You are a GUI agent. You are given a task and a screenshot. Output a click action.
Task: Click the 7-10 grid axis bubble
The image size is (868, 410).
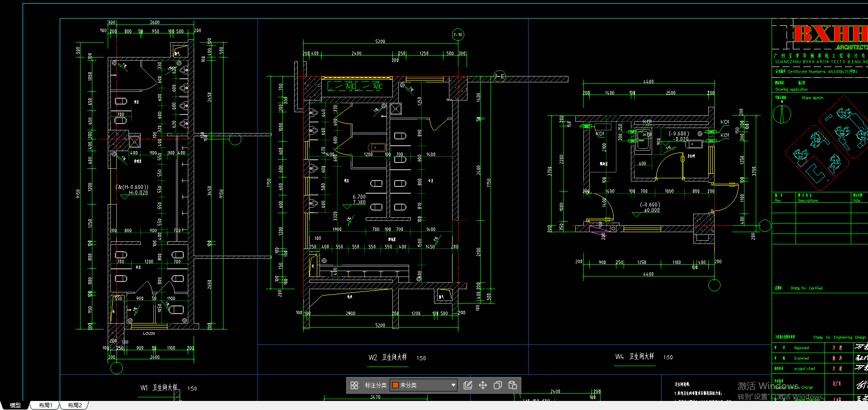tap(458, 34)
